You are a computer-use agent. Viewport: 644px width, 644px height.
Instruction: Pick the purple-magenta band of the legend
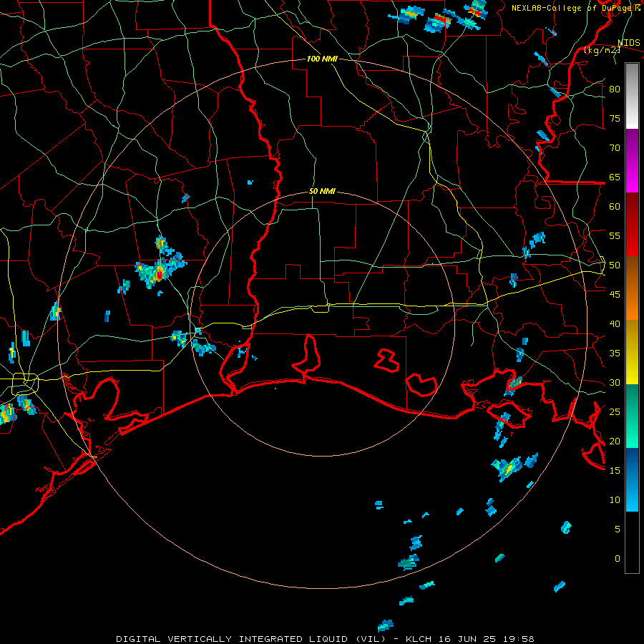click(x=632, y=160)
